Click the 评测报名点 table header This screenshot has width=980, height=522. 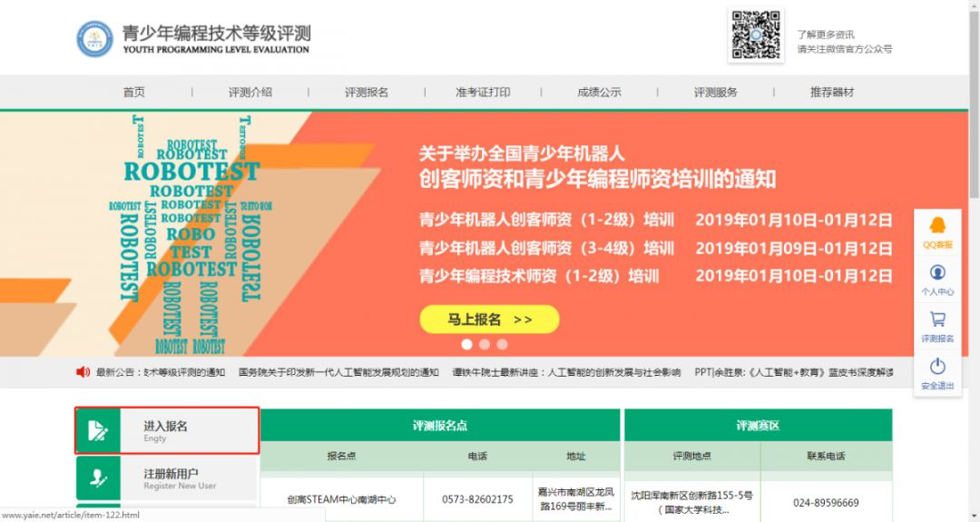click(440, 426)
